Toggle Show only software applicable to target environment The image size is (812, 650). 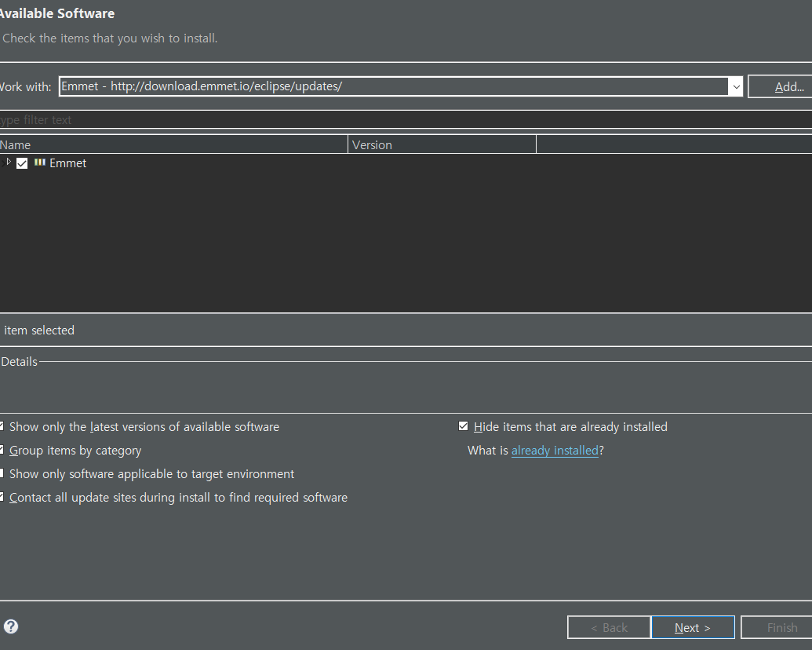point(2,473)
